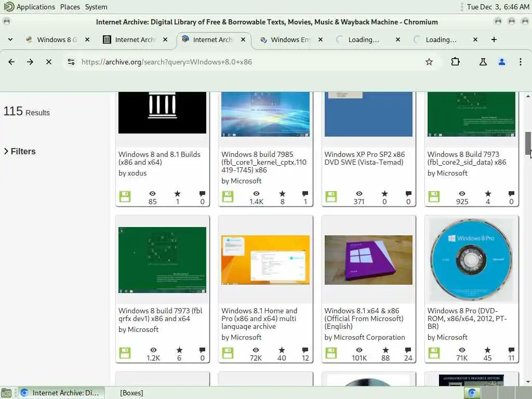The height and width of the screenshot is (399, 532).
Task: Open Windows 8 build 7973 fbl grfx dev1 title
Action: [x=161, y=314]
